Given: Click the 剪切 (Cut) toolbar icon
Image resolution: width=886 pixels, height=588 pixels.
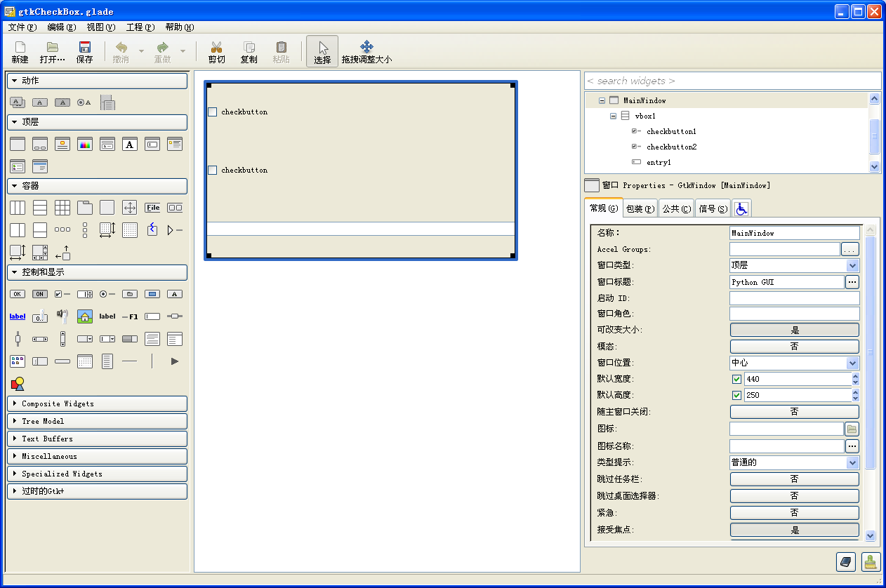Looking at the screenshot, I should point(216,51).
